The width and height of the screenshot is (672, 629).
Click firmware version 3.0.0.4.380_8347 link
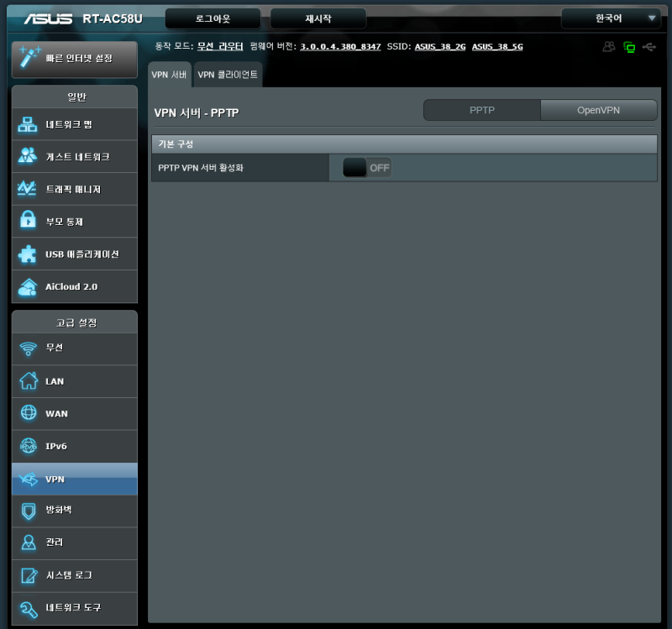point(341,47)
